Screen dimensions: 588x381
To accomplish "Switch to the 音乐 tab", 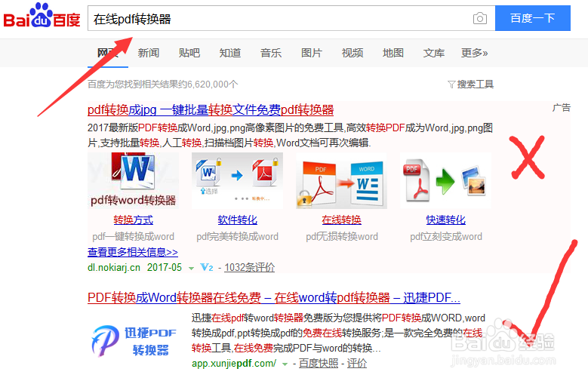I will [271, 53].
